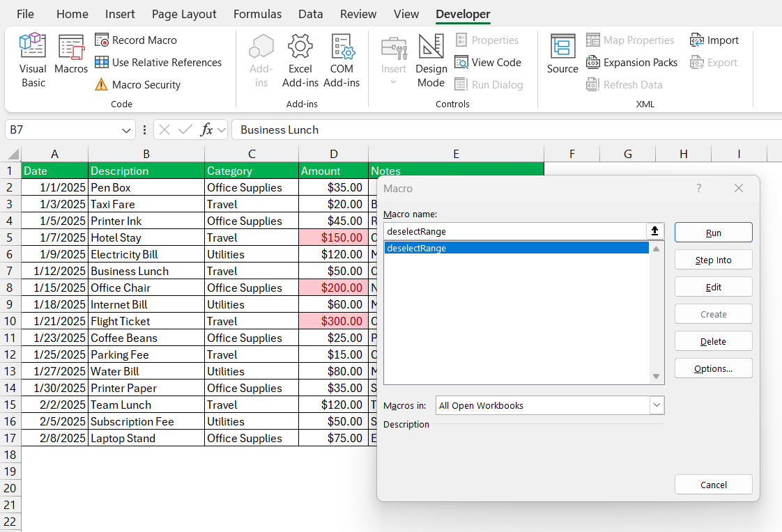This screenshot has height=532, width=782.
Task: Click the collapse-dialog arrow beside macro name
Action: (x=655, y=231)
